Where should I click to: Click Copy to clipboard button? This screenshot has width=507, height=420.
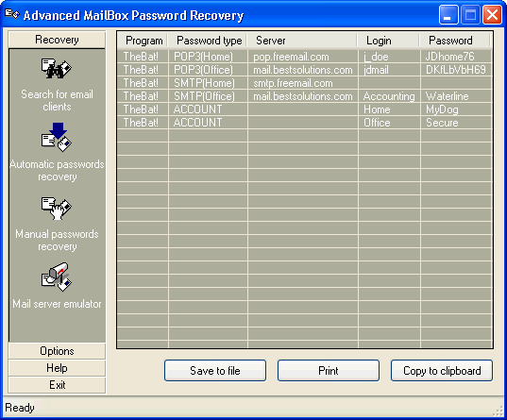pyautogui.click(x=442, y=371)
